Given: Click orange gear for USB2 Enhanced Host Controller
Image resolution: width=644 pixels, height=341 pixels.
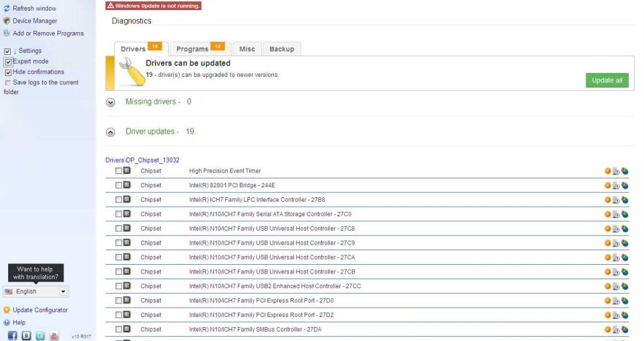Looking at the screenshot, I should pos(608,286).
